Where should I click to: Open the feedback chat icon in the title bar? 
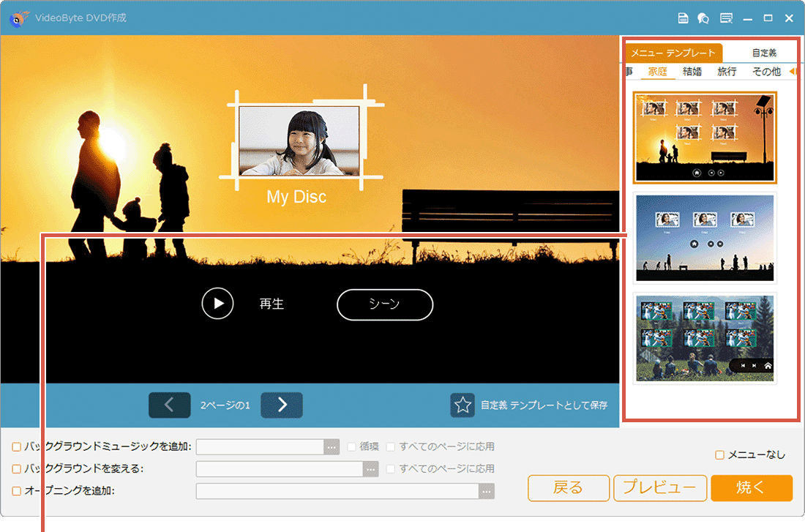[703, 18]
